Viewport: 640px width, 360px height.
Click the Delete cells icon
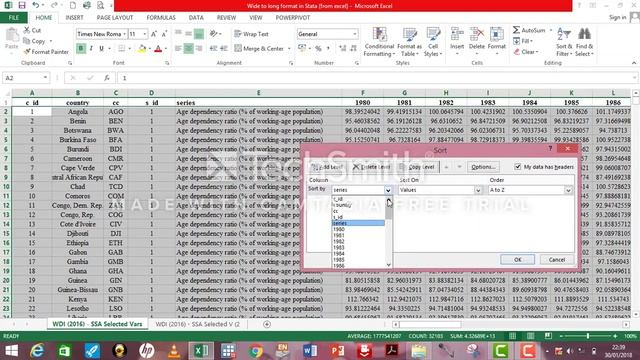coord(477,34)
